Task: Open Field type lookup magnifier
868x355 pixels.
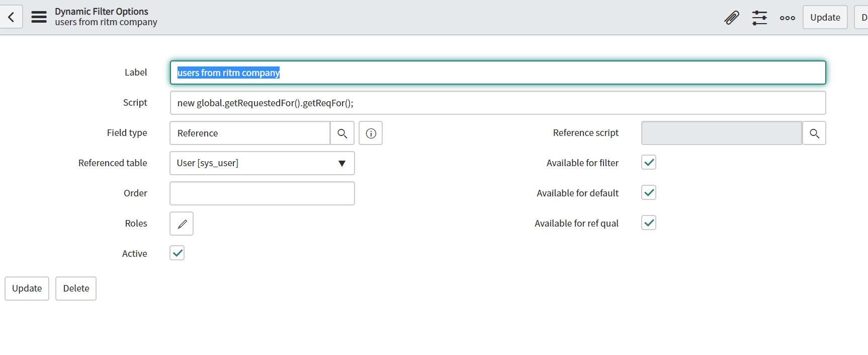Action: click(x=342, y=133)
